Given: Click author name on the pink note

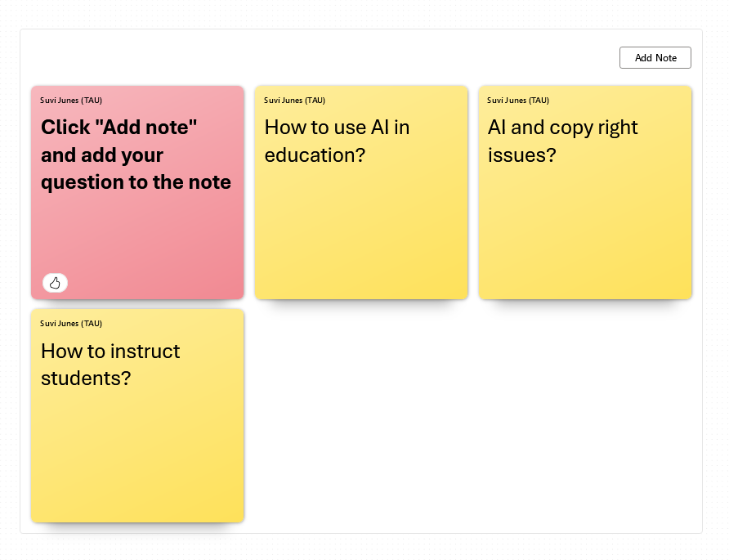Looking at the screenshot, I should [x=71, y=101].
